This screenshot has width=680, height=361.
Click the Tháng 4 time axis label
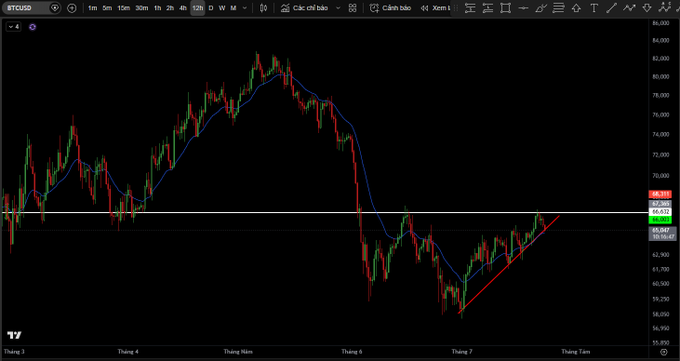tap(128, 352)
